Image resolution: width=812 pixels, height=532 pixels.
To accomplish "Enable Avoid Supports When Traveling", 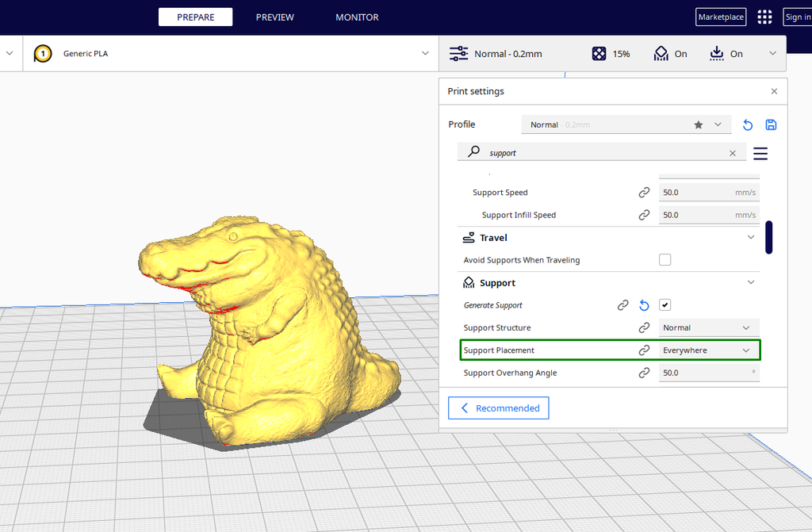I will click(x=665, y=259).
